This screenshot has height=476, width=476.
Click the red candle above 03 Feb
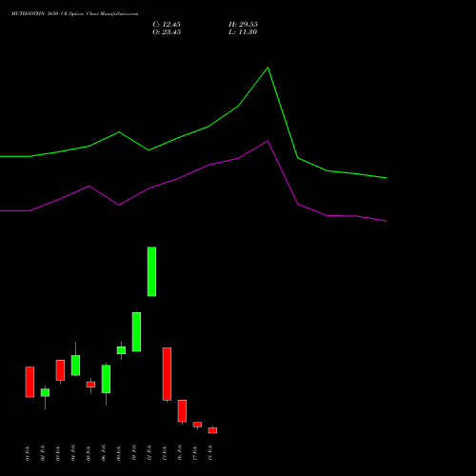pyautogui.click(x=60, y=370)
